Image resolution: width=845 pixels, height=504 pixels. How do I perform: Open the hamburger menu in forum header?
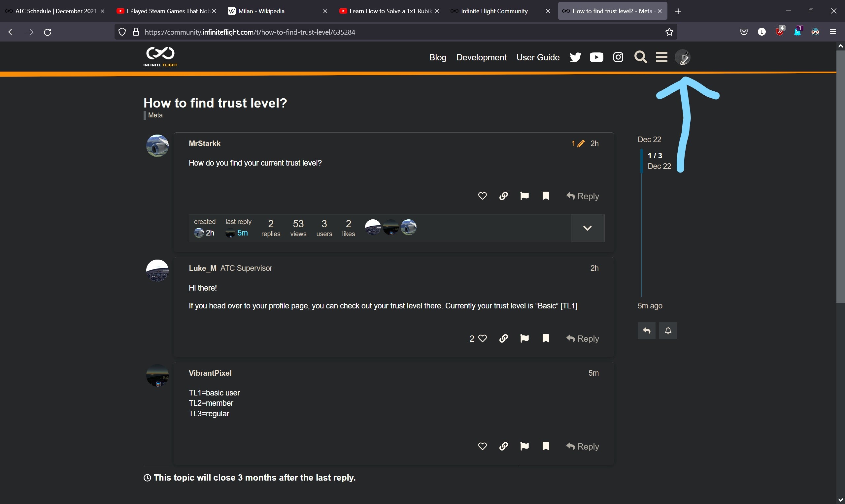click(661, 57)
